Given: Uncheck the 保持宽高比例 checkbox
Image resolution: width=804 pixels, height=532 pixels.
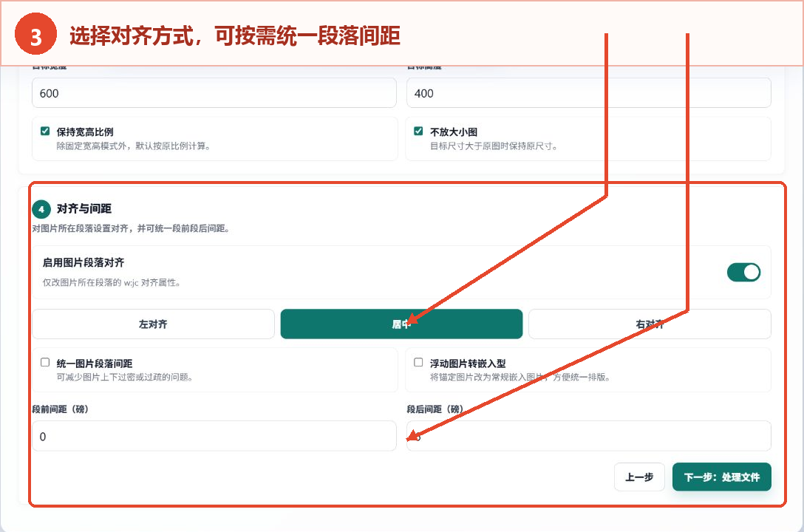Looking at the screenshot, I should coord(45,132).
